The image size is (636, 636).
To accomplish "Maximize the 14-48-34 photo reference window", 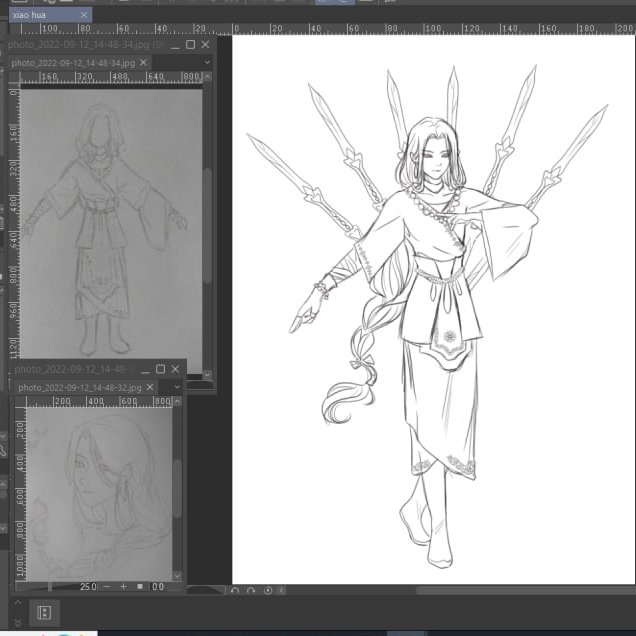I will (190, 45).
